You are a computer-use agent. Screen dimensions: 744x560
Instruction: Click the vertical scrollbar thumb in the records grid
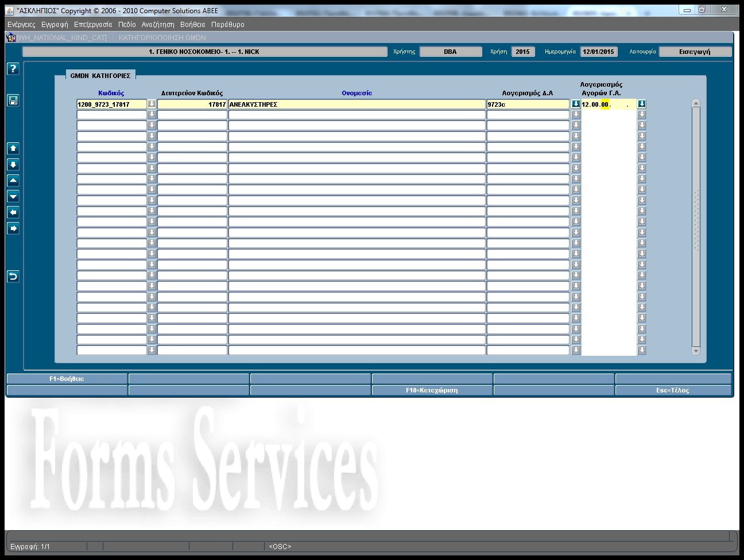[x=696, y=227]
